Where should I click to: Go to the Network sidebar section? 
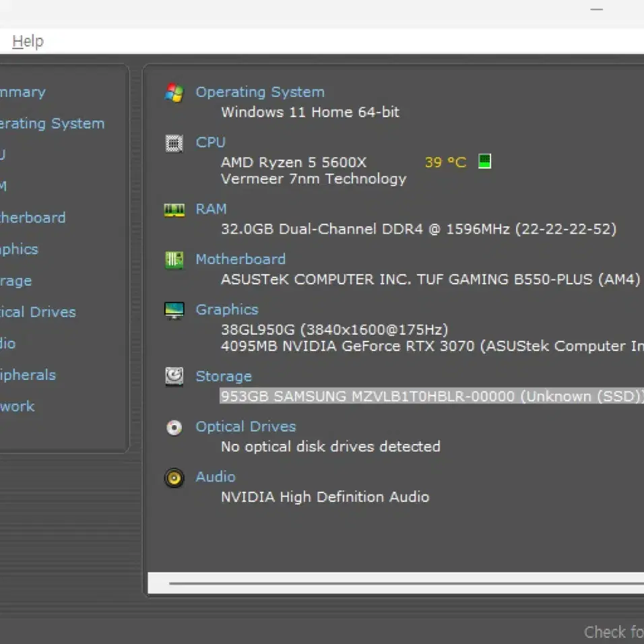[x=18, y=407]
